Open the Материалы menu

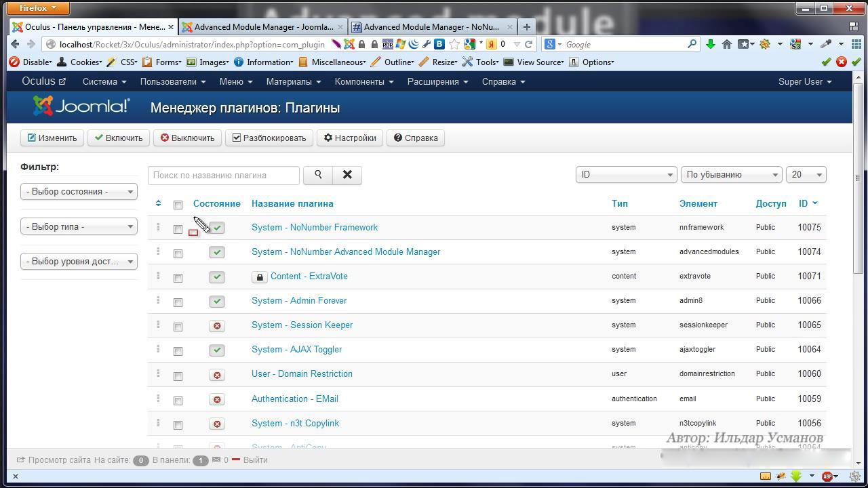294,81
